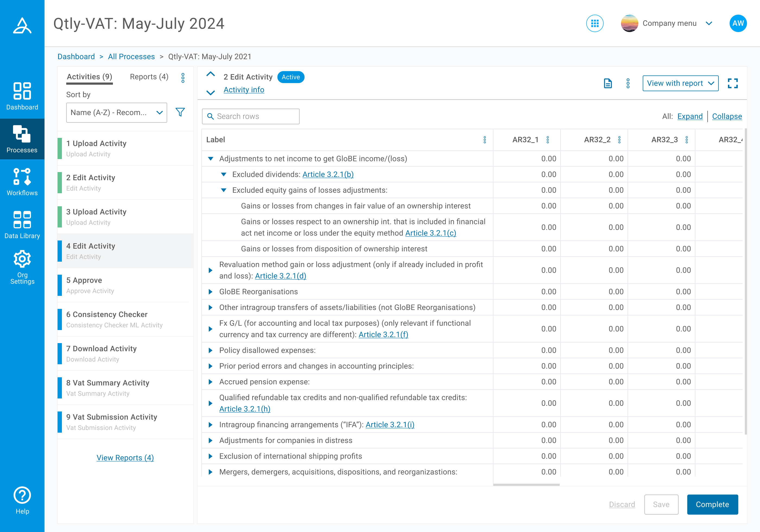Open View with report dropdown
The width and height of the screenshot is (760, 532).
click(680, 83)
